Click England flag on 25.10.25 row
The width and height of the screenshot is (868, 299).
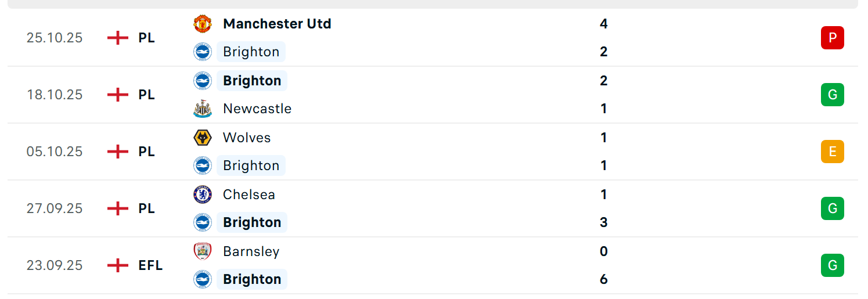point(118,38)
